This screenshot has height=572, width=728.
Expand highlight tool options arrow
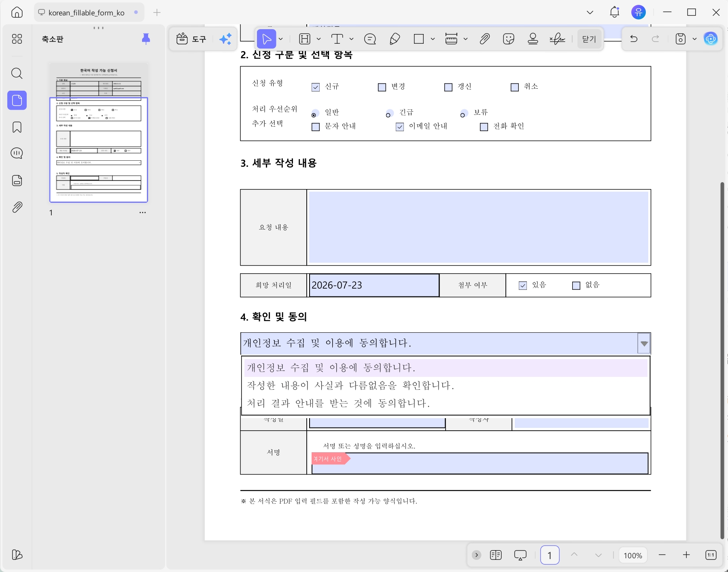[318, 39]
